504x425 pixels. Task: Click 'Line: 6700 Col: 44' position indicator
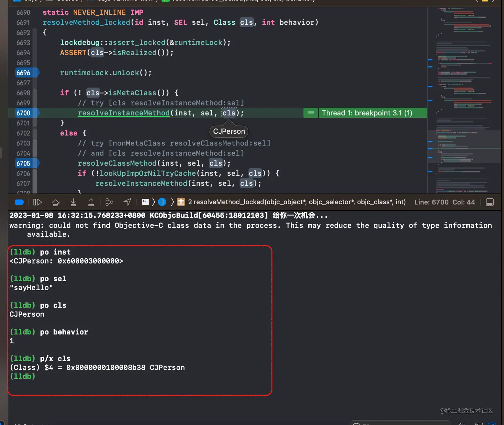[x=445, y=202]
